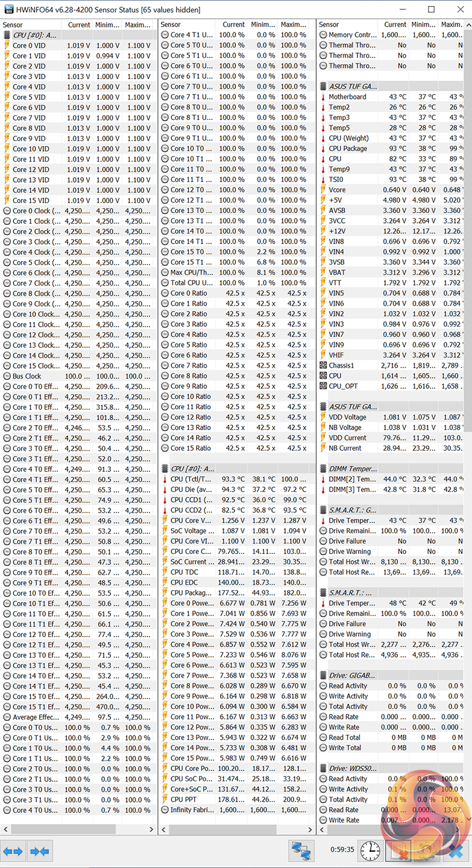
Task: Click the right panel's Sensor column header
Action: (348, 25)
